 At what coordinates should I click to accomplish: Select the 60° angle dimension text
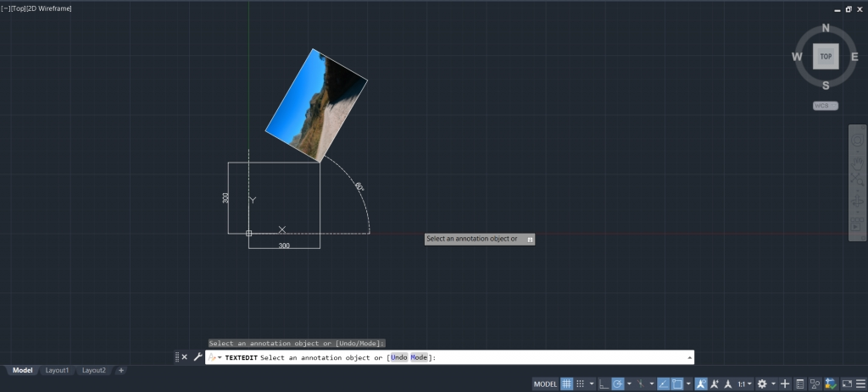click(x=359, y=187)
